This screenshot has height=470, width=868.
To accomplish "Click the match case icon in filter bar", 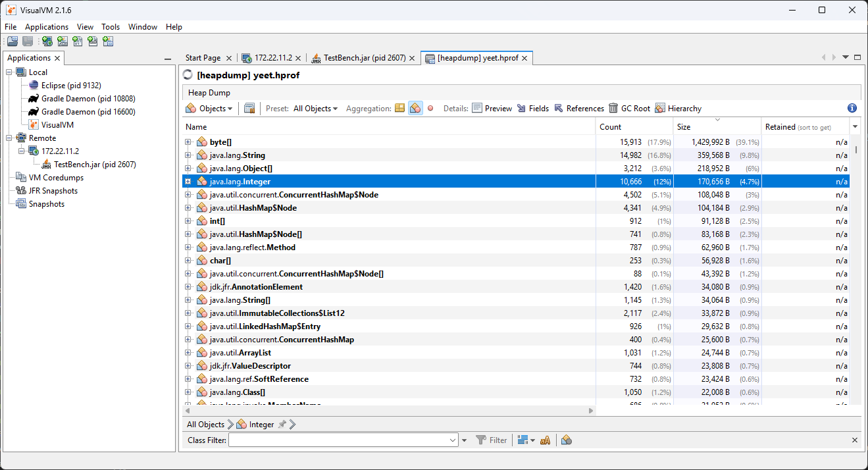I will pos(545,440).
